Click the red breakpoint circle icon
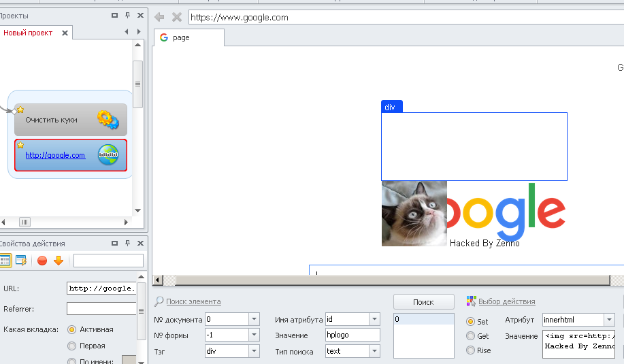 tap(42, 261)
